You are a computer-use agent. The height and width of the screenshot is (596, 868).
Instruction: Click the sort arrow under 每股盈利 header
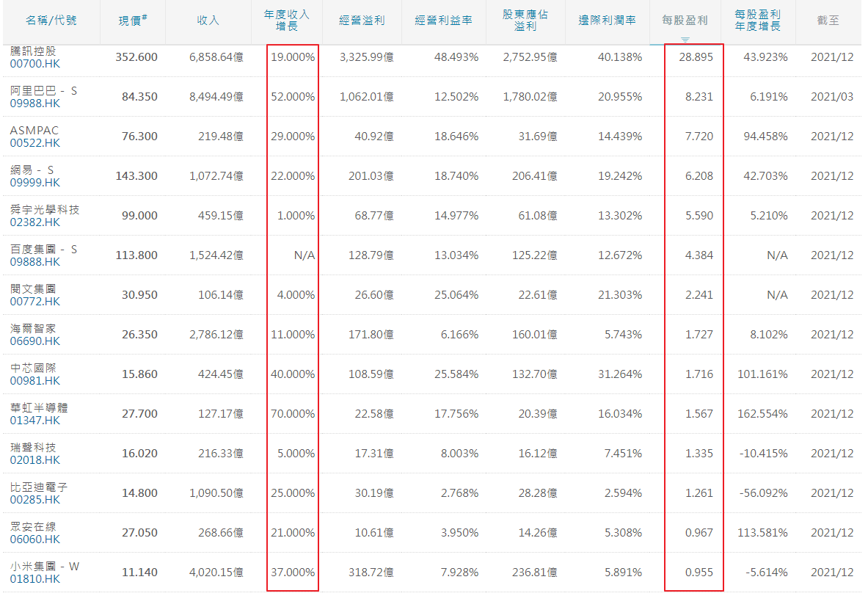pyautogui.click(x=685, y=40)
